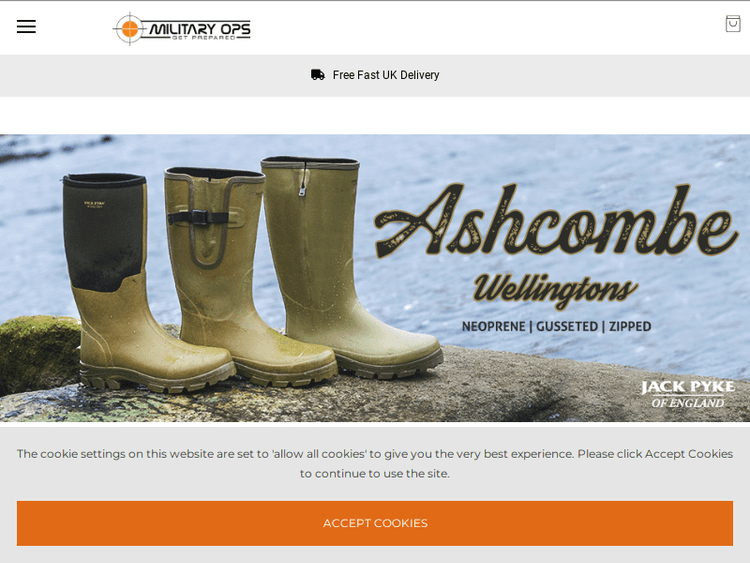Click the GET PREPARED tagline
Viewport: 750px width, 563px height.
[x=204, y=38]
